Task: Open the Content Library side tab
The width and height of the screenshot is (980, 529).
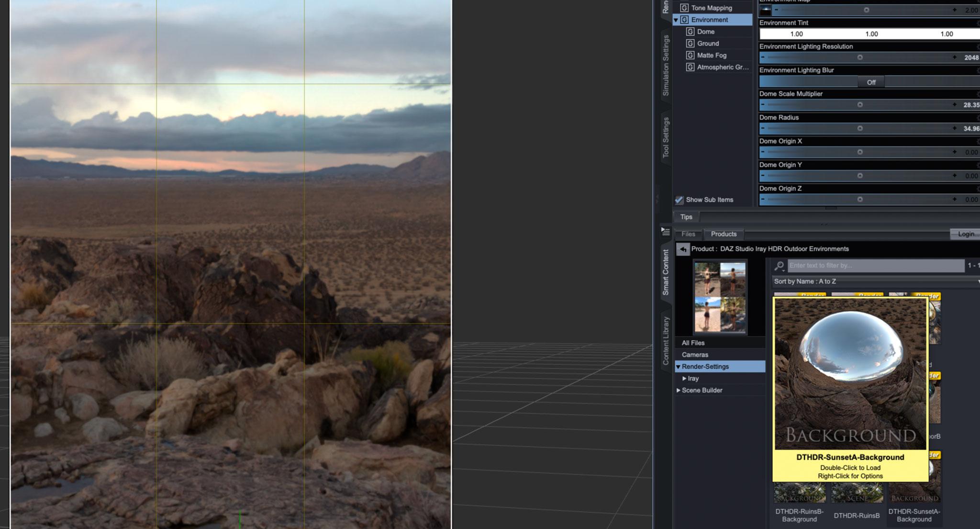Action: 666,341
